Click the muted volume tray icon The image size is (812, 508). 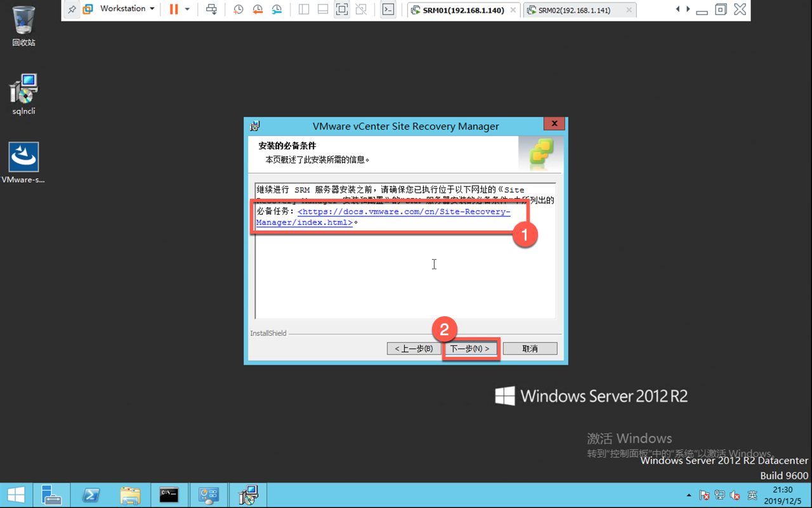[736, 495]
